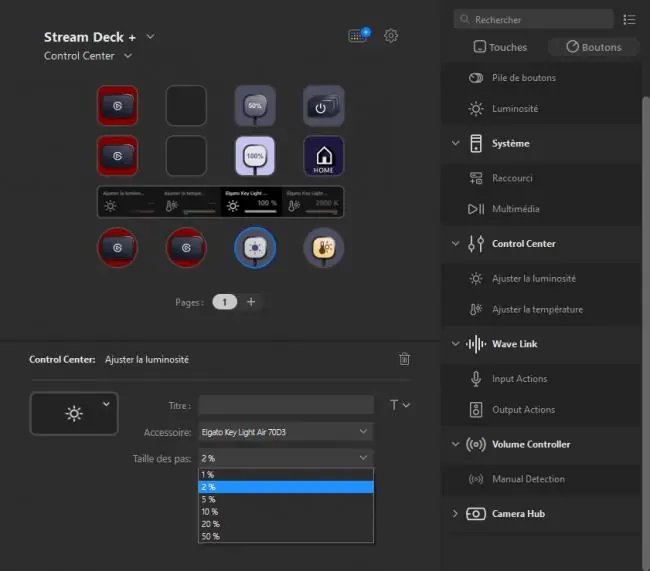650x571 pixels.
Task: Open the Control Center profile dropdown
Action: tap(128, 56)
